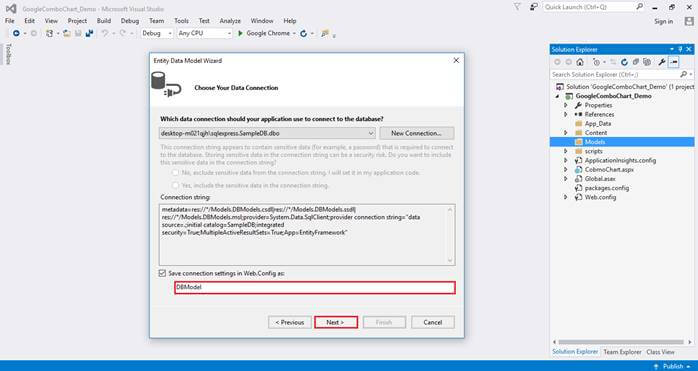Click the New Connection... button
This screenshot has height=371, width=698.
tap(417, 133)
